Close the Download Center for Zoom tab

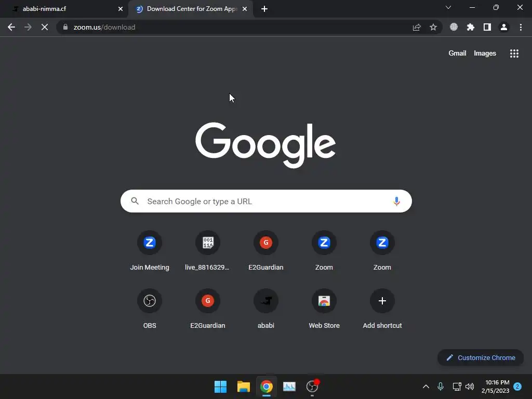click(245, 9)
